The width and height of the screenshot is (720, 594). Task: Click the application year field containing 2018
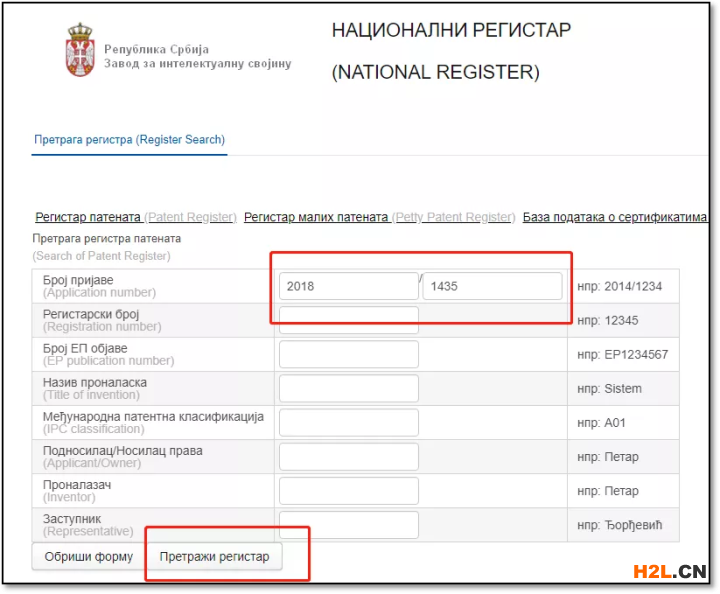[348, 286]
